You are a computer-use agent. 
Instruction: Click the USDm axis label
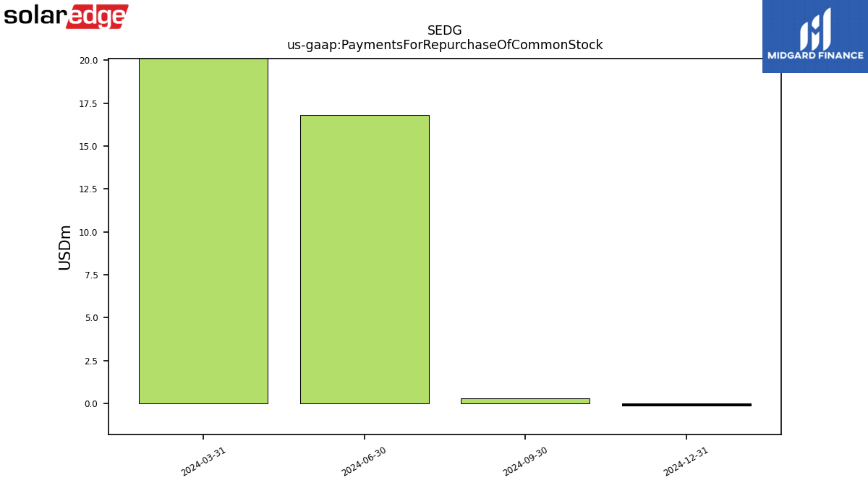(65, 247)
